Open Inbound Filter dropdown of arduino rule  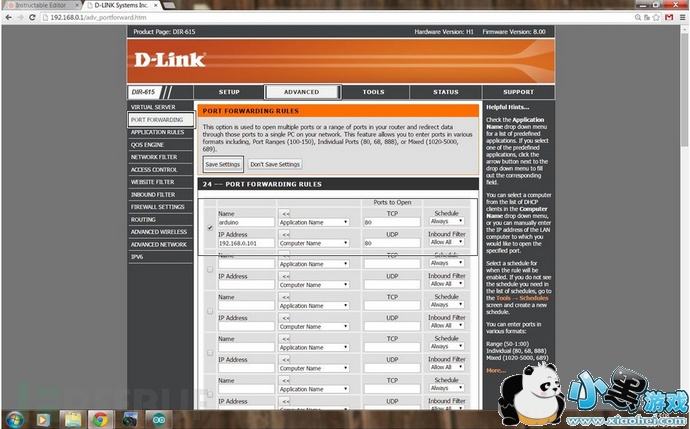pos(446,242)
